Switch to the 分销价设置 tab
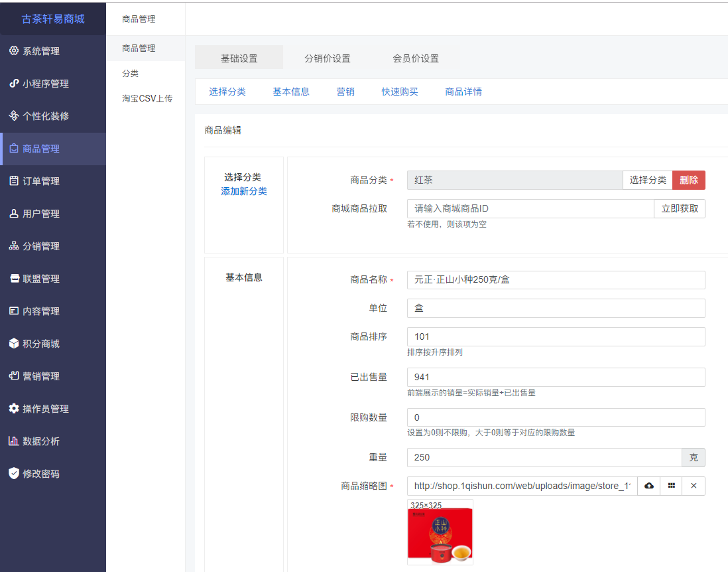 click(328, 58)
